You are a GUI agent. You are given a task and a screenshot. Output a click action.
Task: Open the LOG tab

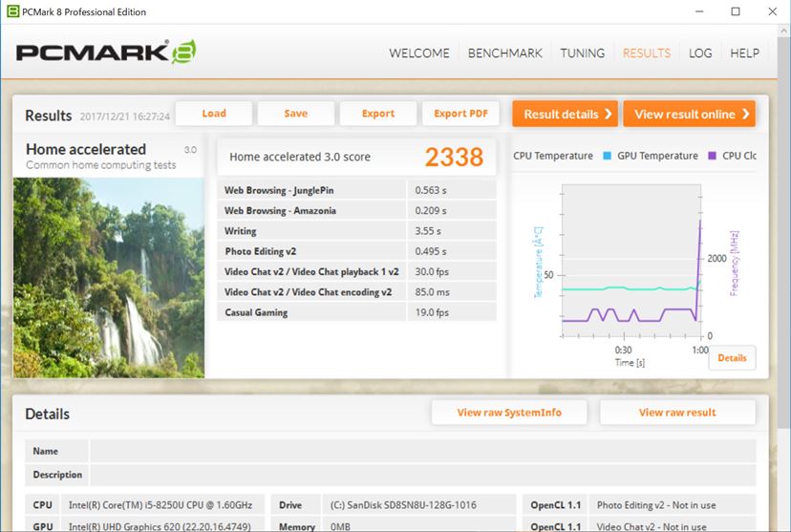pyautogui.click(x=700, y=53)
